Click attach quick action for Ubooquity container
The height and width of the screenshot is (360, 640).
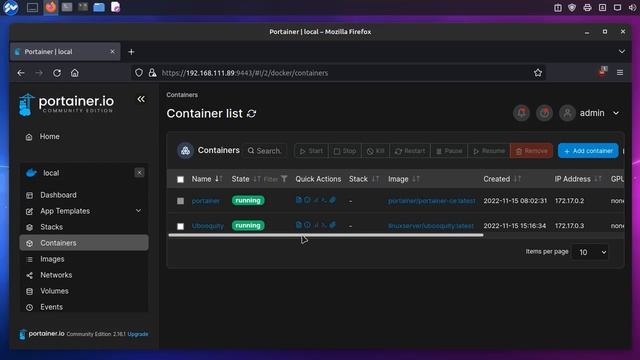point(333,225)
